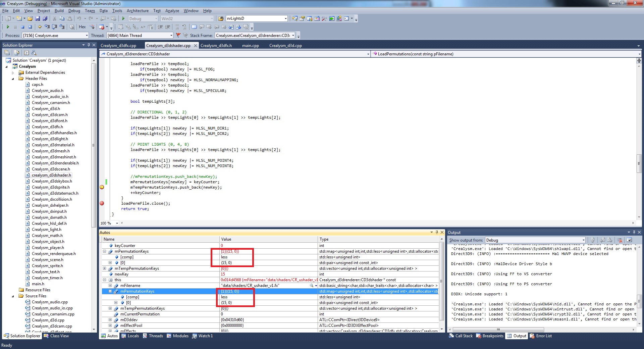Open the Locals tab

click(x=133, y=336)
